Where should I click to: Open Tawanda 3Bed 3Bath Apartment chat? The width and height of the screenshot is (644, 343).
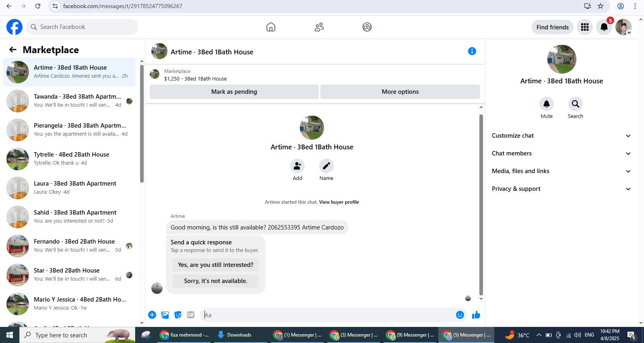coord(69,101)
